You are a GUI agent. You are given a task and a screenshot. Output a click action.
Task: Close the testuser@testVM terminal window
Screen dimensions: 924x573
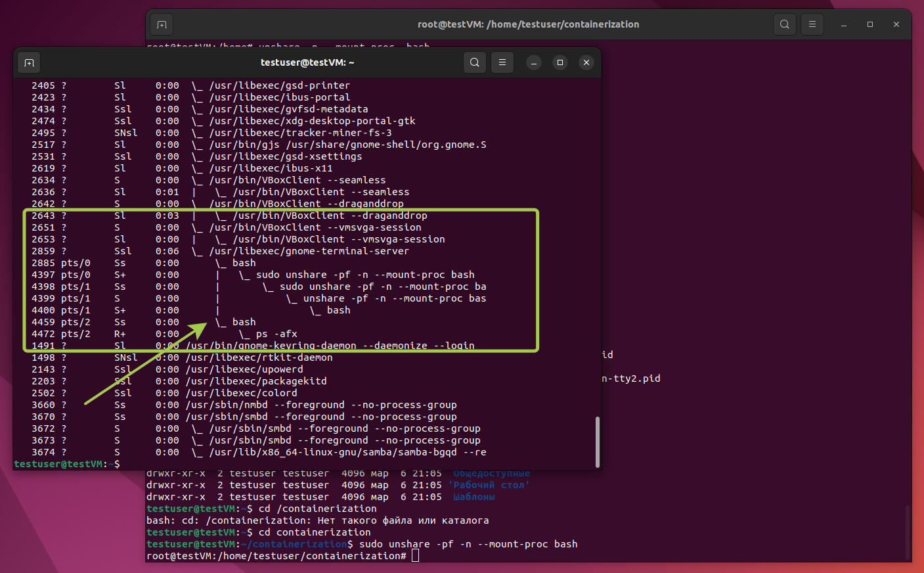click(x=586, y=62)
